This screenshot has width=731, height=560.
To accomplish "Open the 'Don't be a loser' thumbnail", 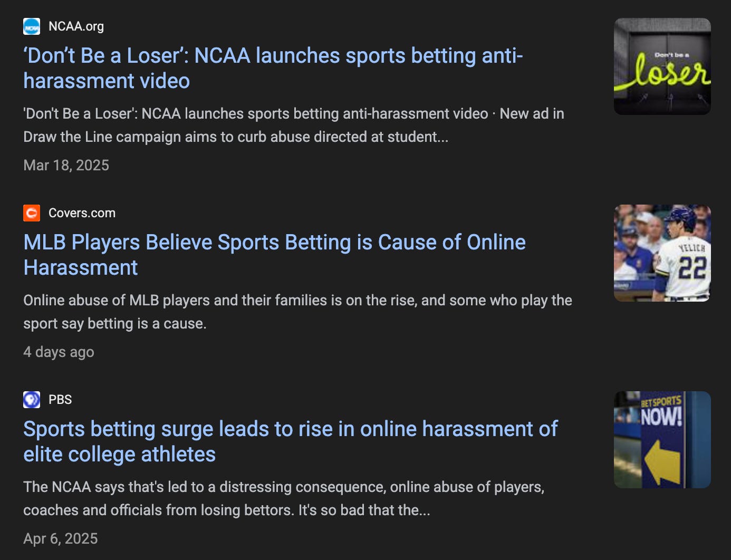I will click(662, 66).
